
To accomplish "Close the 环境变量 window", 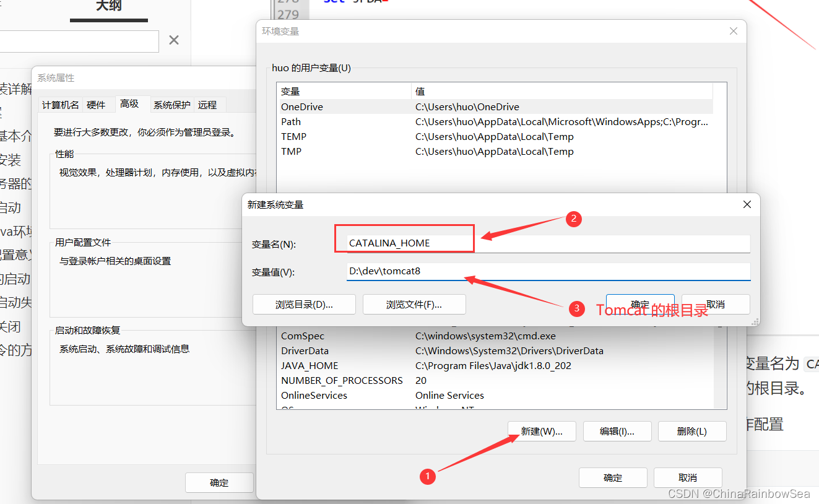I will 733,31.
